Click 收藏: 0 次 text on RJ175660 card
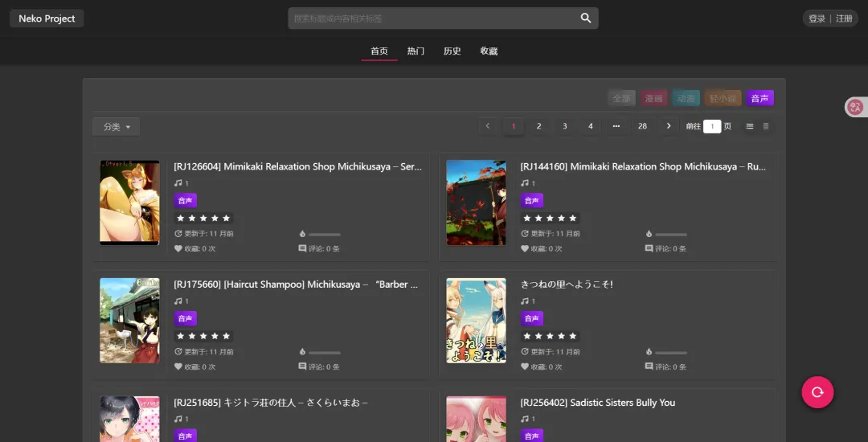Screen dimensions: 868x442 (200, 366)
